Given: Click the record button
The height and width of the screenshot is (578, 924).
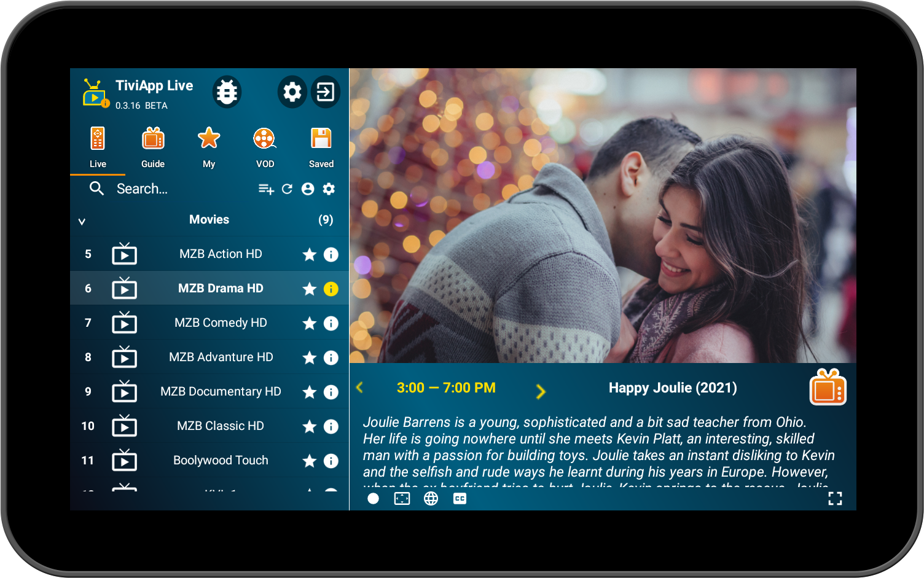Looking at the screenshot, I should tap(373, 499).
